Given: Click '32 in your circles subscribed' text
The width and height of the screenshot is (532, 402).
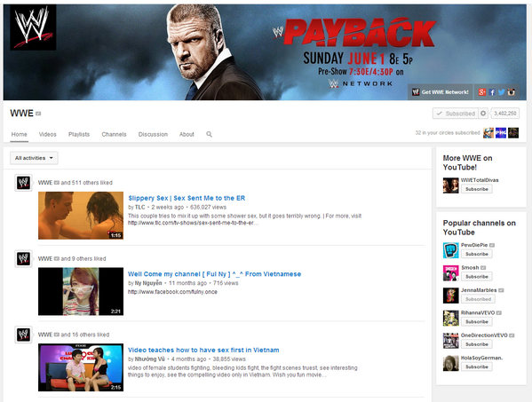Looking at the screenshot, I should (448, 133).
